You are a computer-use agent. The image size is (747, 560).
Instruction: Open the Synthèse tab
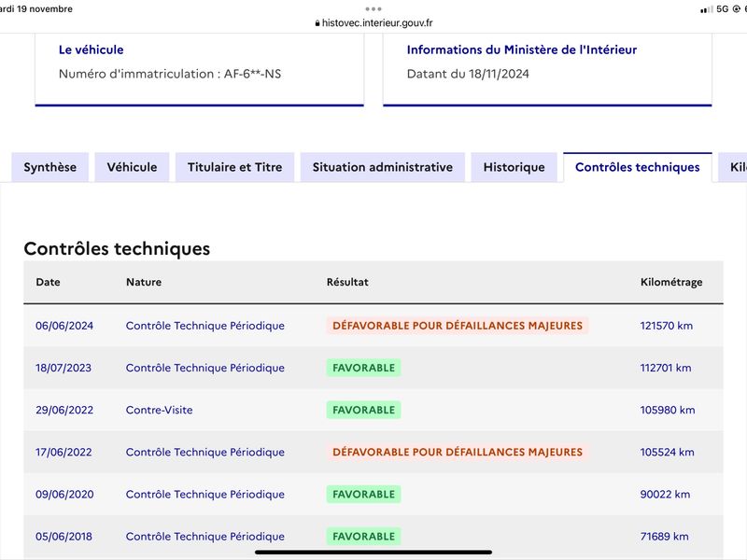click(x=50, y=167)
